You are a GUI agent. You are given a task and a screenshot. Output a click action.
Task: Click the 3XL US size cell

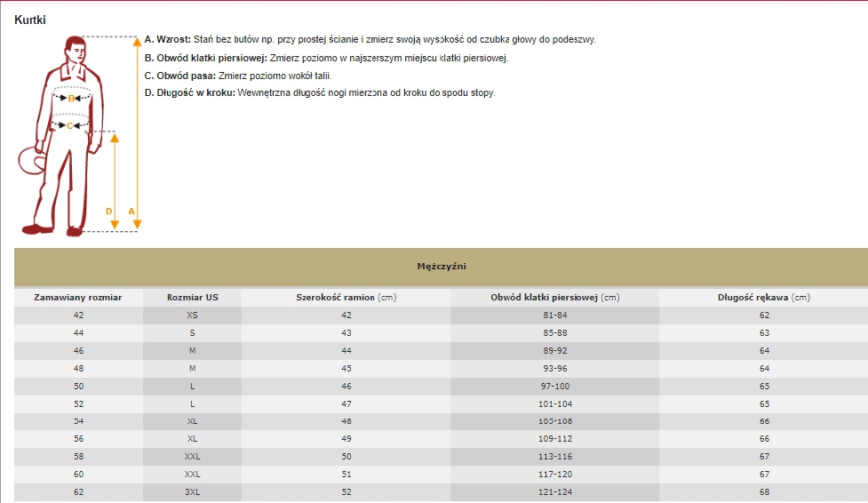pos(192,492)
